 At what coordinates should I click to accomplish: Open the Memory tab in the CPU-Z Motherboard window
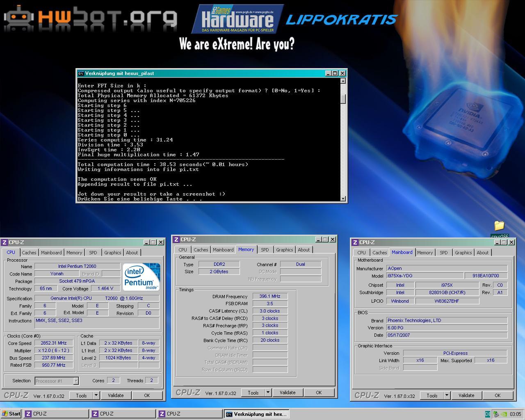click(425, 253)
